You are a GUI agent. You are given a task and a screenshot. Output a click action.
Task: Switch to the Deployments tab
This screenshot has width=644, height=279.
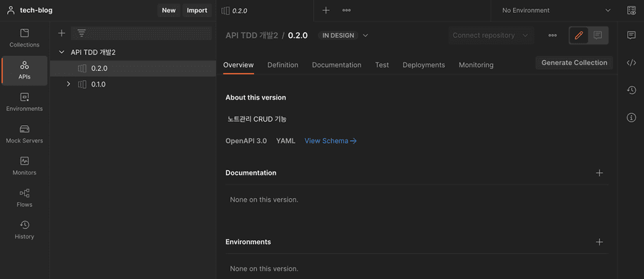tap(424, 65)
